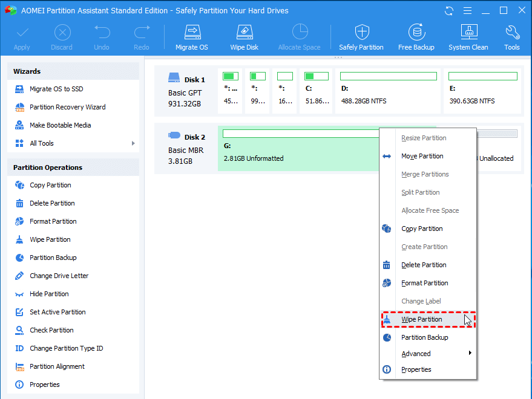Choose Delete Partition in context menu

[424, 265]
